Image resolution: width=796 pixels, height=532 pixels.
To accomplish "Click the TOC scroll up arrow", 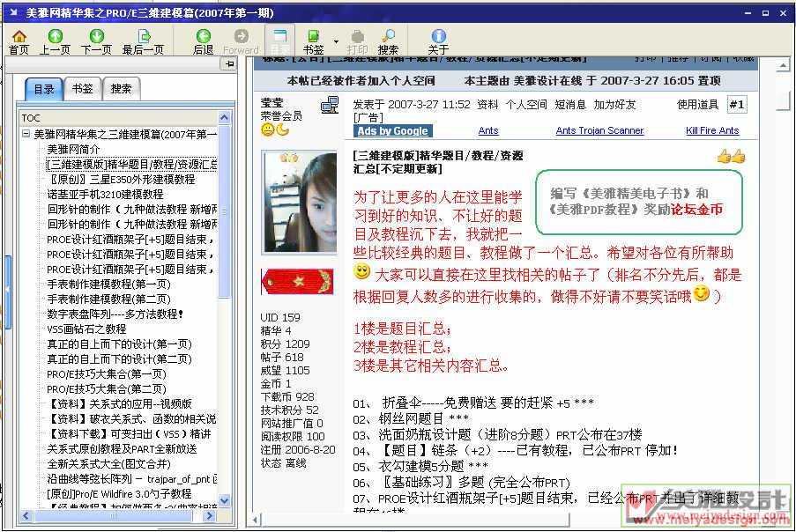I will [225, 118].
